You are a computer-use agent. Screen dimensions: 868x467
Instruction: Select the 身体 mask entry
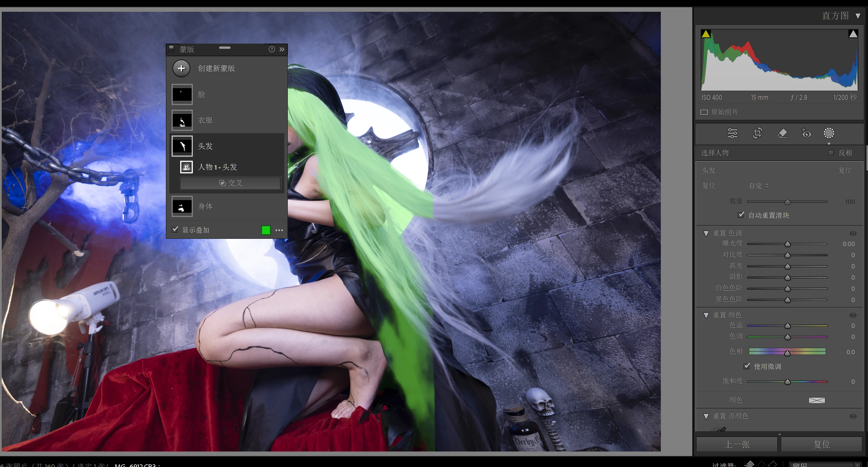point(205,206)
